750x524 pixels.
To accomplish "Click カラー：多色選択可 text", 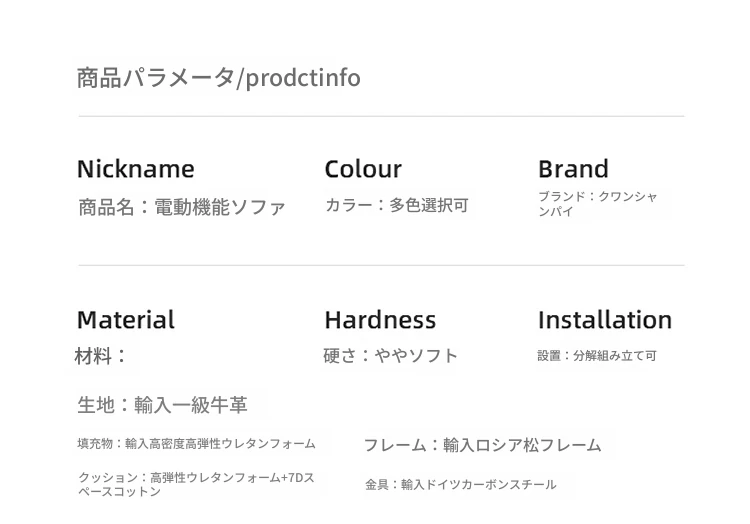I will click(397, 206).
